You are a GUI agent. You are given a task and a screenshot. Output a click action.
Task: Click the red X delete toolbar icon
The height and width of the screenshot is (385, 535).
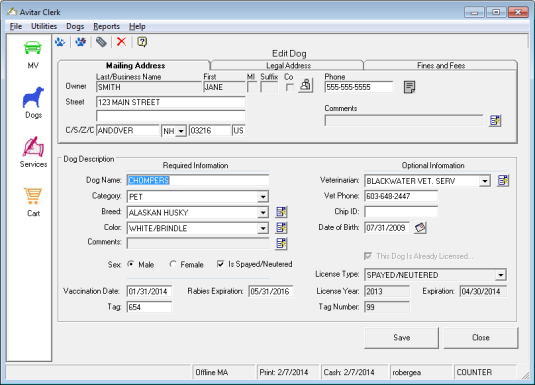click(x=121, y=42)
